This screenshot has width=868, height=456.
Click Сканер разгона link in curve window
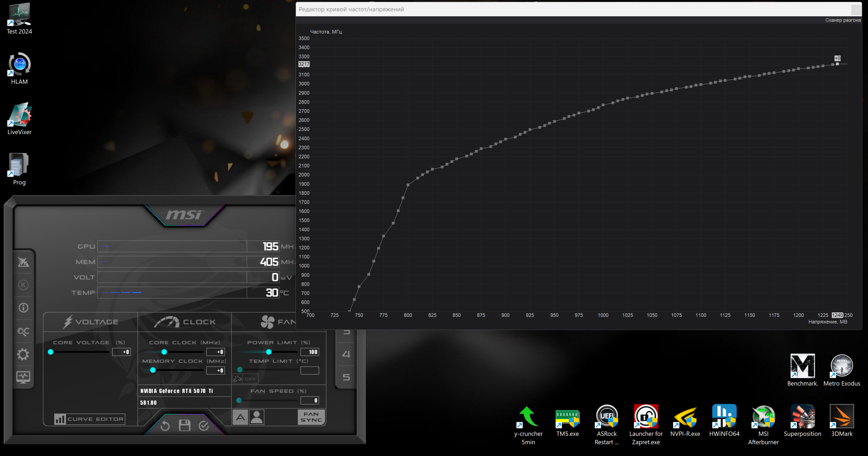843,20
